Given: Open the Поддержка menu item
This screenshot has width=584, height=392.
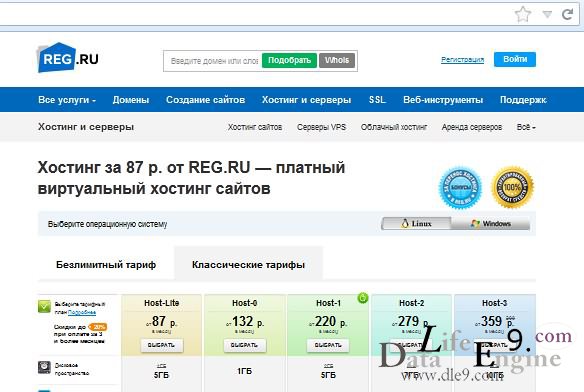Looking at the screenshot, I should 523,100.
